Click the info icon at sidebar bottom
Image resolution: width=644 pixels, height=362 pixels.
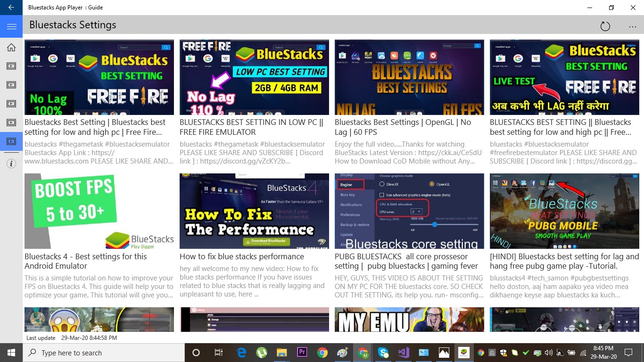coord(11,164)
